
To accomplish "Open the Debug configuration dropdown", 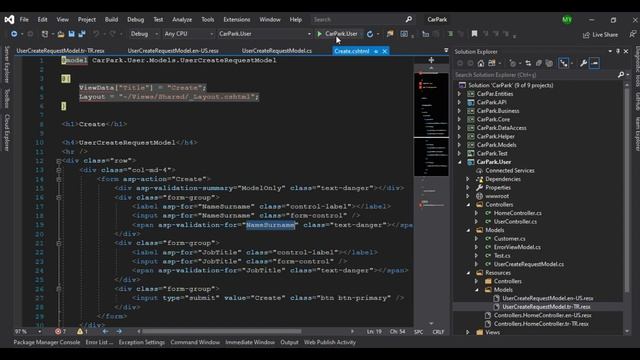I will [144, 34].
